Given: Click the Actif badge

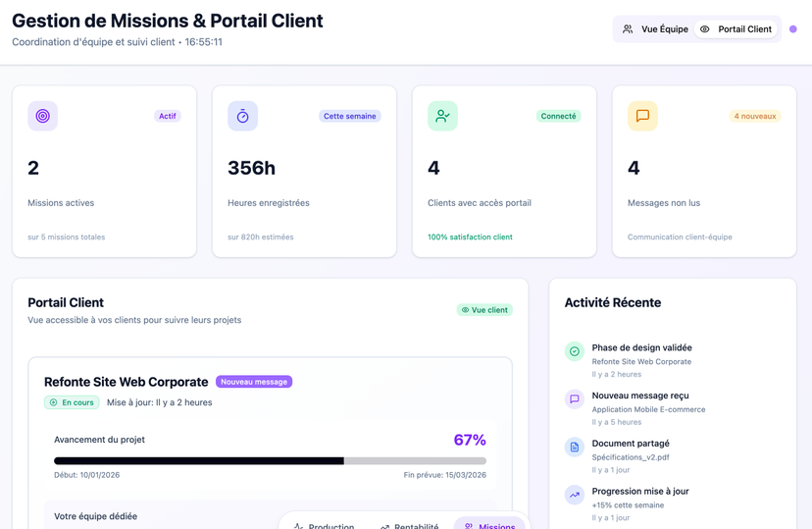Looking at the screenshot, I should [168, 116].
